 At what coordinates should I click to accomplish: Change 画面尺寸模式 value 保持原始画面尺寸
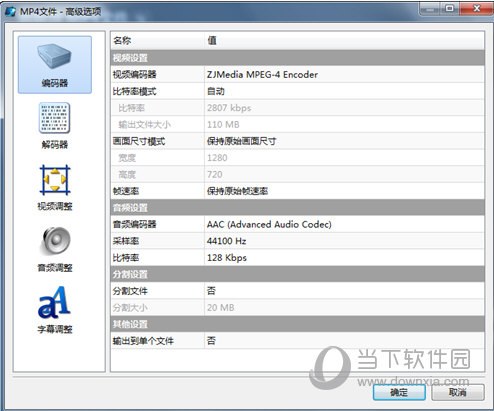coord(344,141)
